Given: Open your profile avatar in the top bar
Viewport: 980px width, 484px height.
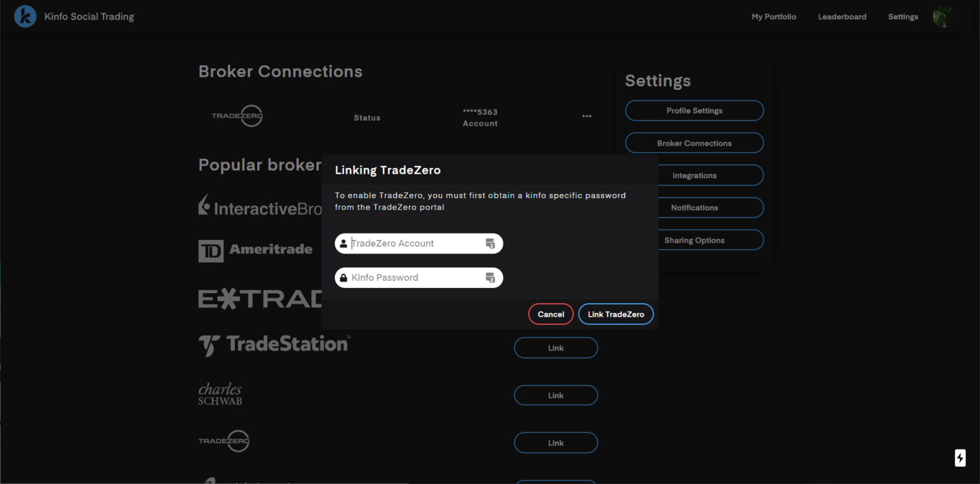Looking at the screenshot, I should [x=942, y=16].
